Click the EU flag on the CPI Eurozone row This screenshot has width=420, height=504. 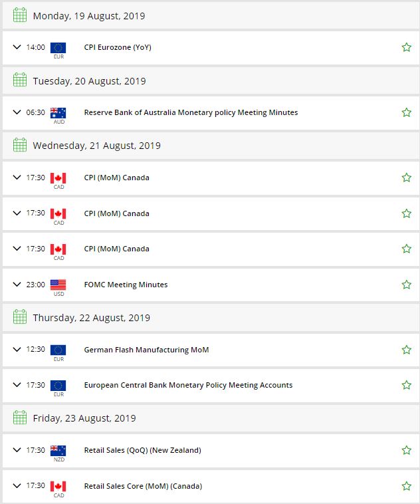pos(58,47)
